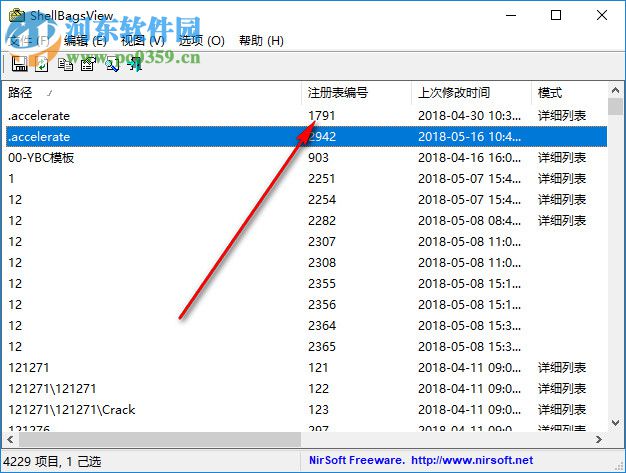Sort by the 注册表编号 column header
Image resolution: width=626 pixels, height=473 pixels.
(357, 93)
